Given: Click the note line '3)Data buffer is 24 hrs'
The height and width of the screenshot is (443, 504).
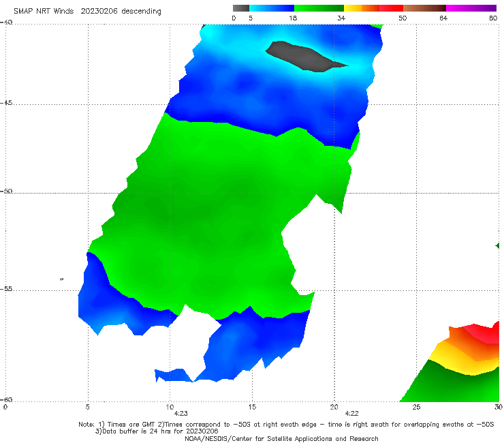Looking at the screenshot, I should tap(157, 431).
